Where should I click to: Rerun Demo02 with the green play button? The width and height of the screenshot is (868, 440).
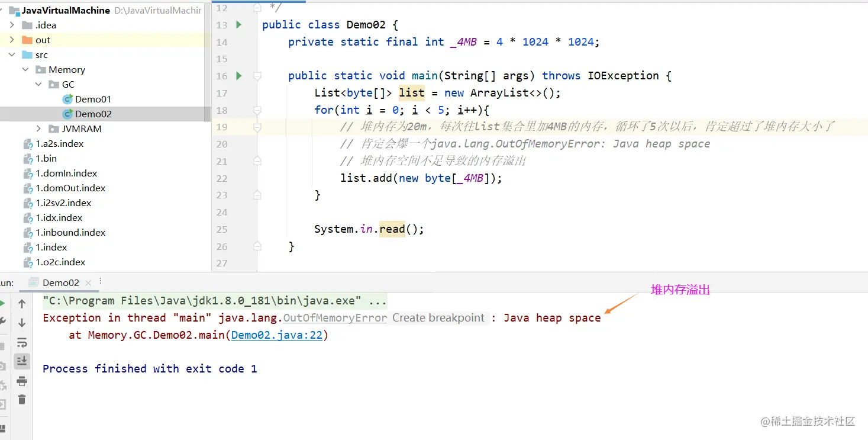2,304
